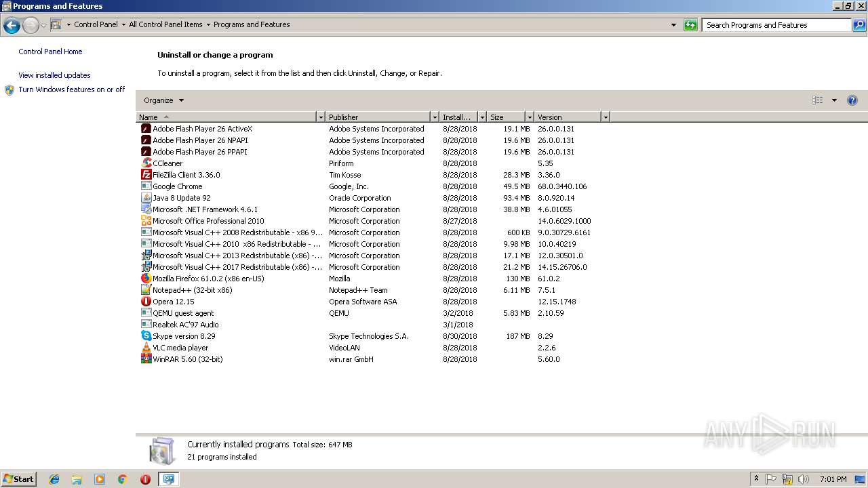868x488 pixels.
Task: Open View installed updates link
Action: 54,75
